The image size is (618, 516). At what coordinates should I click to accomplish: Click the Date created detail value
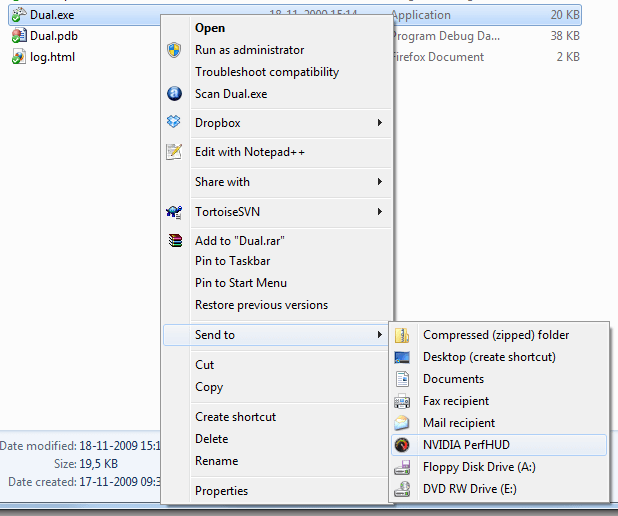120,482
